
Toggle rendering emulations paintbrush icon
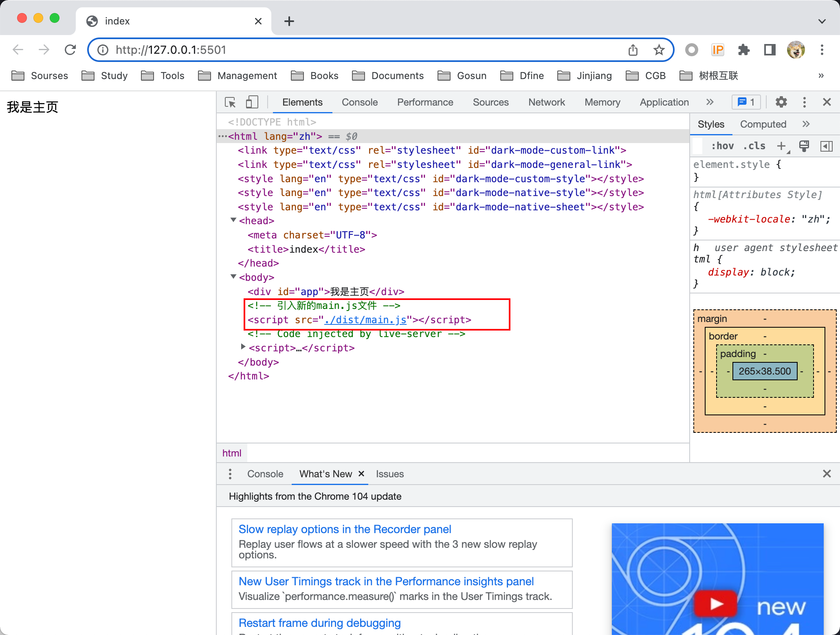click(804, 146)
